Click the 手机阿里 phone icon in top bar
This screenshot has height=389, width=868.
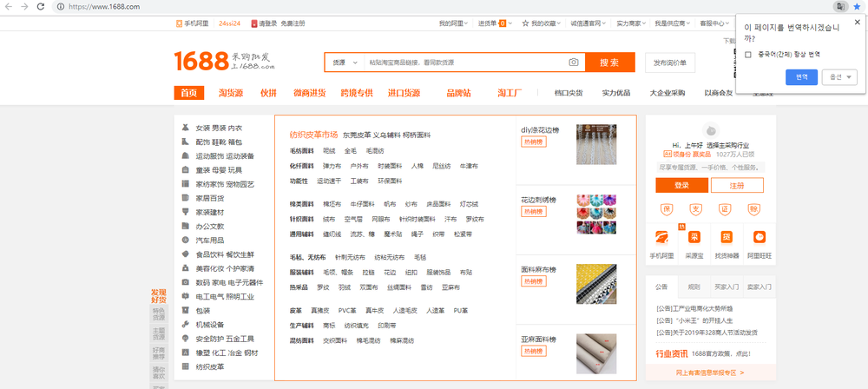tap(179, 23)
